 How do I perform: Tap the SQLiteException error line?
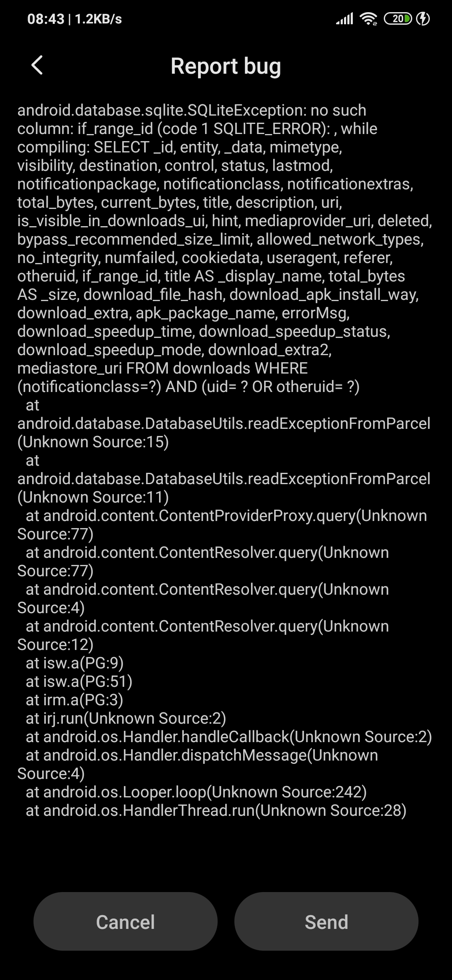[x=192, y=111]
